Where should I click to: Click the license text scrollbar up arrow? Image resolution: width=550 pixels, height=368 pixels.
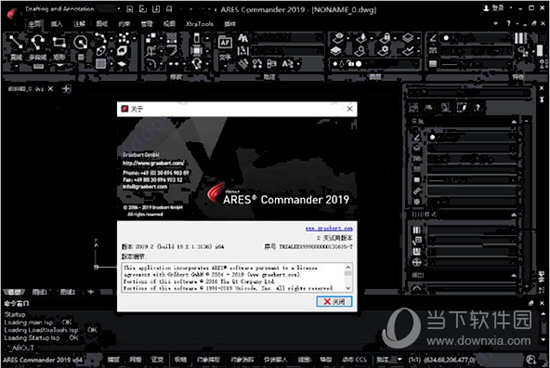[x=348, y=267]
